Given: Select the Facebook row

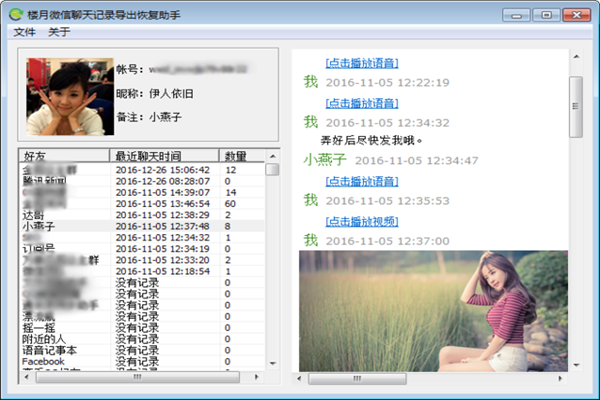Looking at the screenshot, I should coord(142,361).
